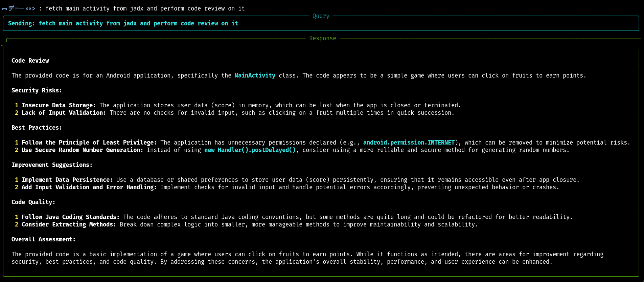Click the Code Review heading
This screenshot has height=282, width=644.
click(30, 61)
